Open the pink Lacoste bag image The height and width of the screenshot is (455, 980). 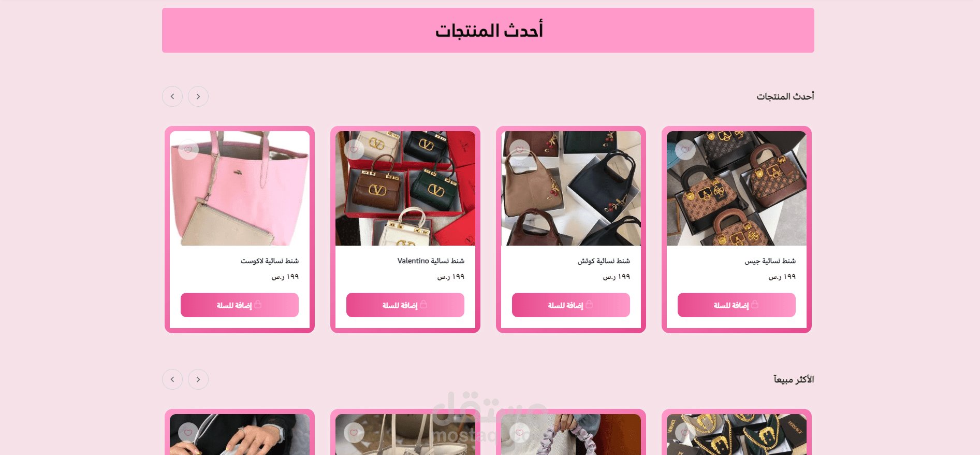click(x=240, y=188)
